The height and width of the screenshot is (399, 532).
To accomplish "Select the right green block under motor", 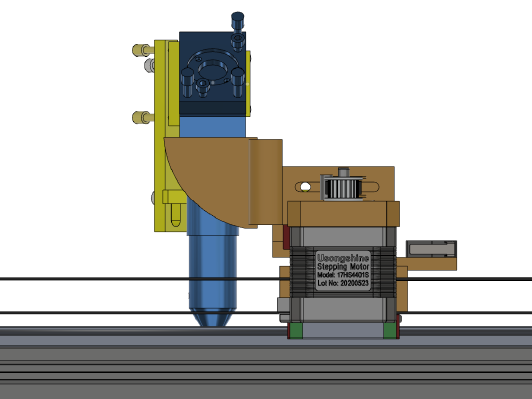I will point(390,330).
